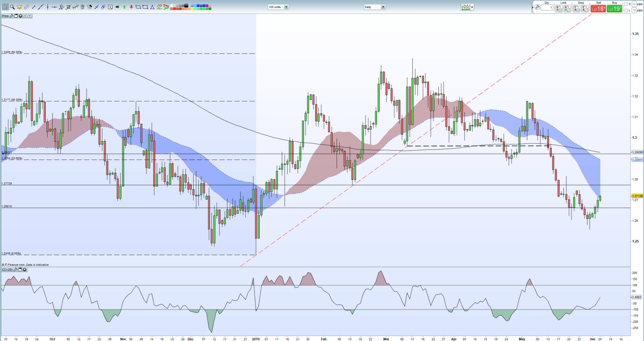Screen dimensions: 644x341
Task: Open the Daily timeframe dropdown
Action: click(x=383, y=7)
